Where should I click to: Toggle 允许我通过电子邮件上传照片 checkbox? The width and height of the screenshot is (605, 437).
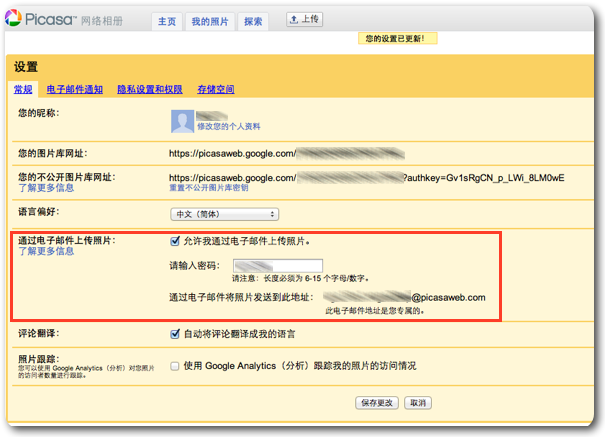176,241
